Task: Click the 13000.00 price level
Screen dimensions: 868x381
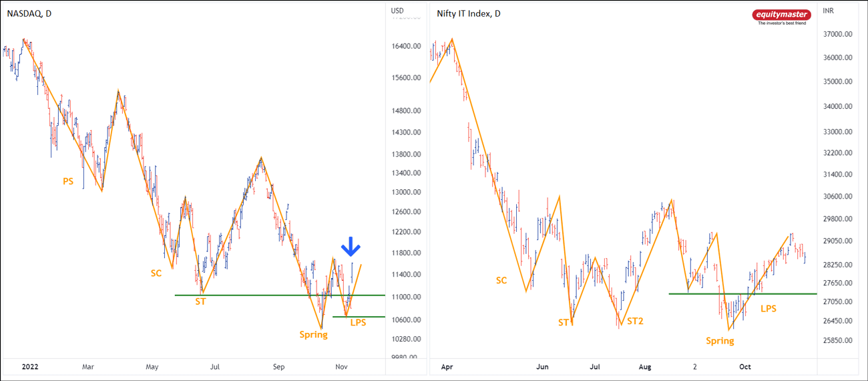Action: click(406, 193)
